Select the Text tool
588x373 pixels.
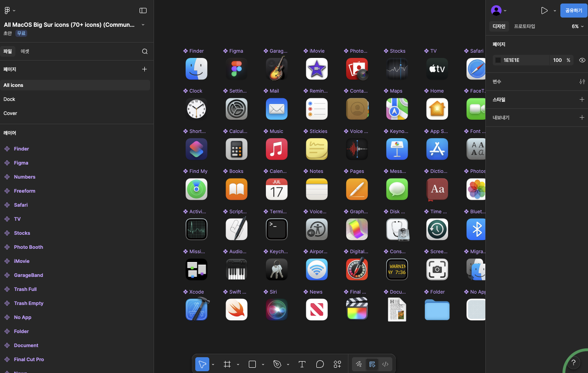point(302,364)
